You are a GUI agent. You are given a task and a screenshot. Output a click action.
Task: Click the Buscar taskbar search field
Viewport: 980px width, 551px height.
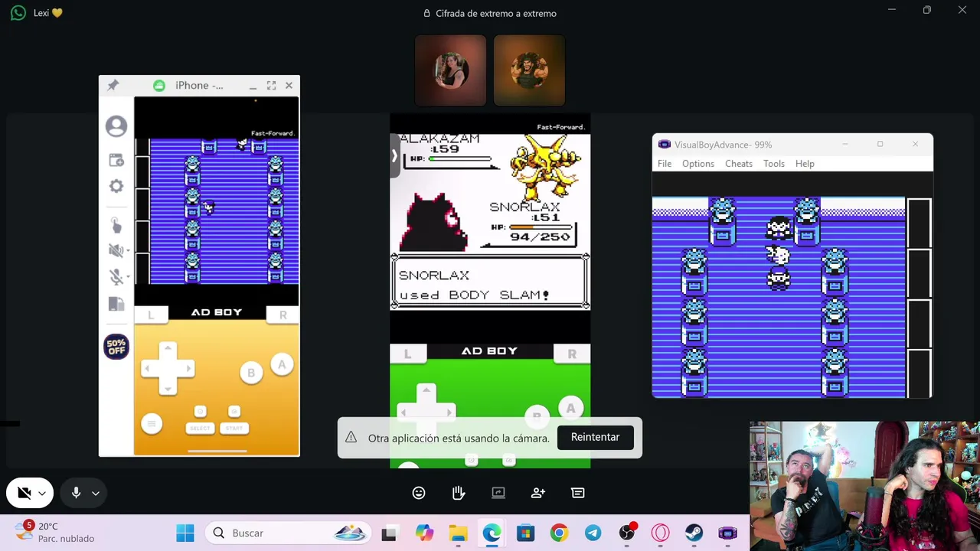(288, 533)
